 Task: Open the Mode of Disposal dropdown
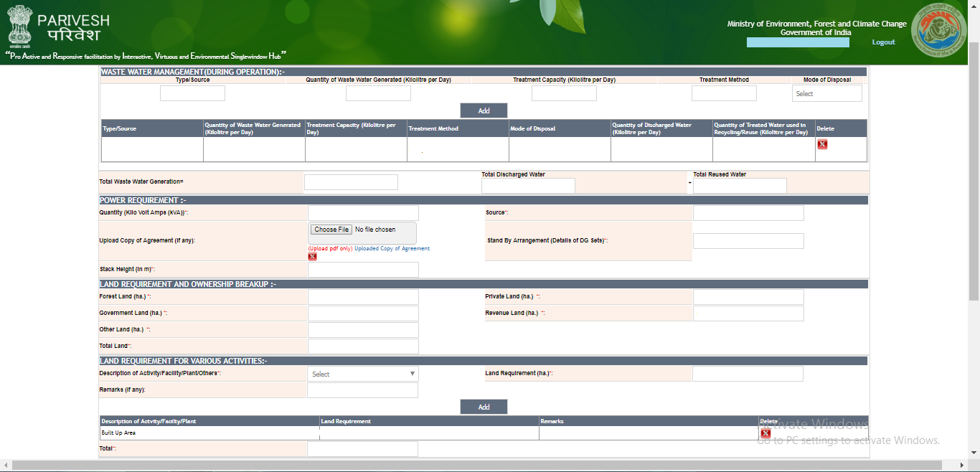(826, 93)
